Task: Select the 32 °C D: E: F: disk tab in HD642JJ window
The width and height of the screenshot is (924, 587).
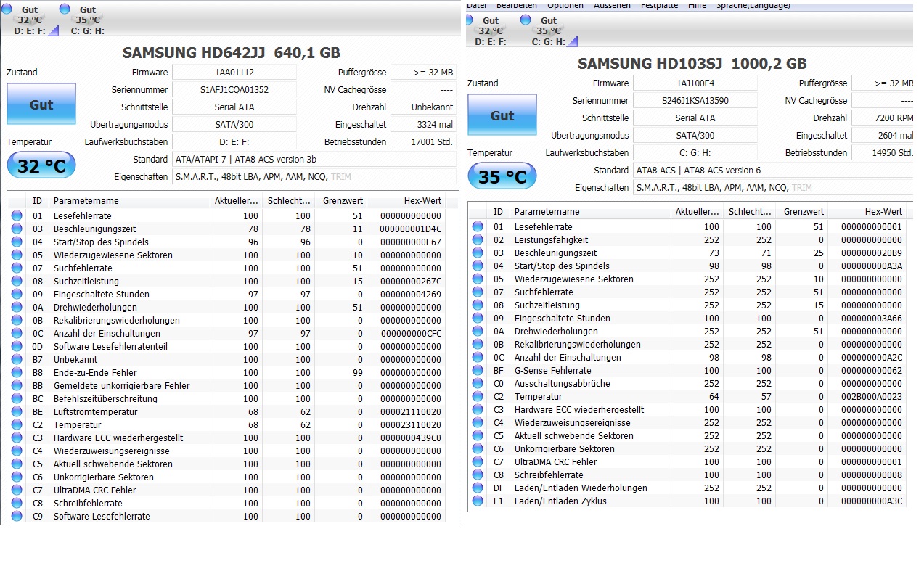Action: (29, 20)
